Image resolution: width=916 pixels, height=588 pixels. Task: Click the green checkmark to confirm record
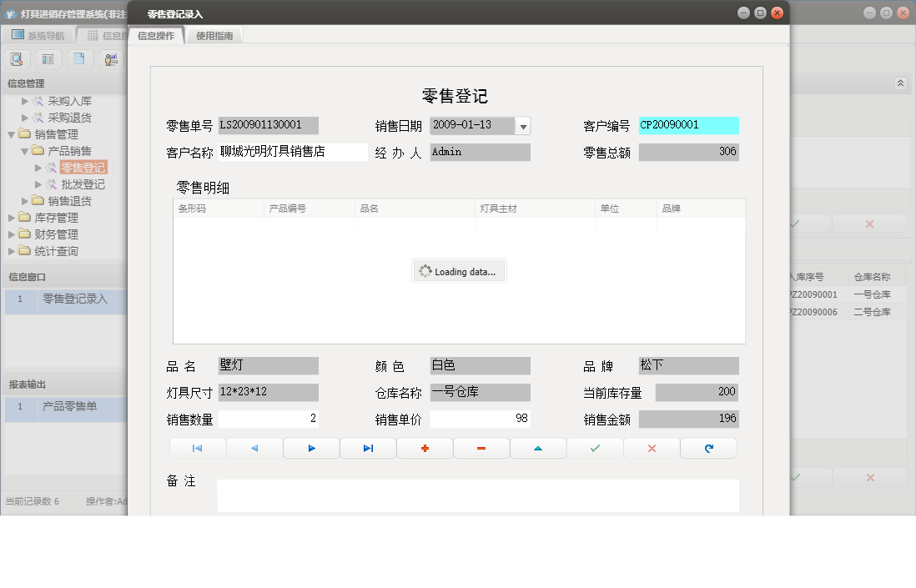point(595,448)
